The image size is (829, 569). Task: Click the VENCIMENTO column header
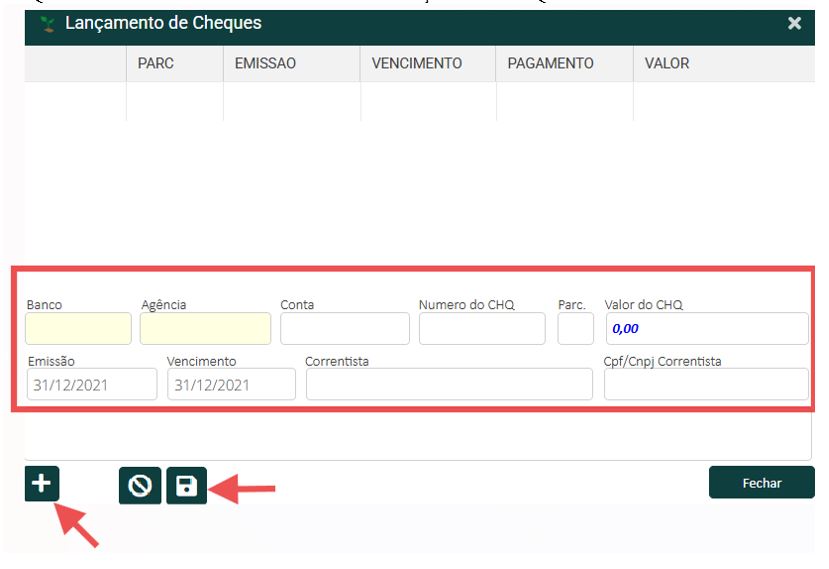pos(416,63)
